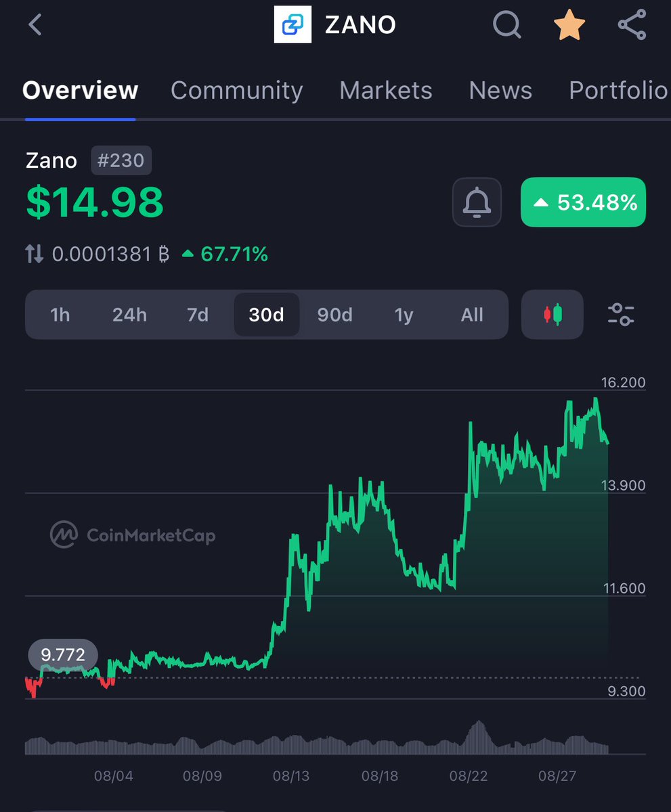Tap the 53.48% change badge
This screenshot has width=671, height=812.
(x=583, y=202)
